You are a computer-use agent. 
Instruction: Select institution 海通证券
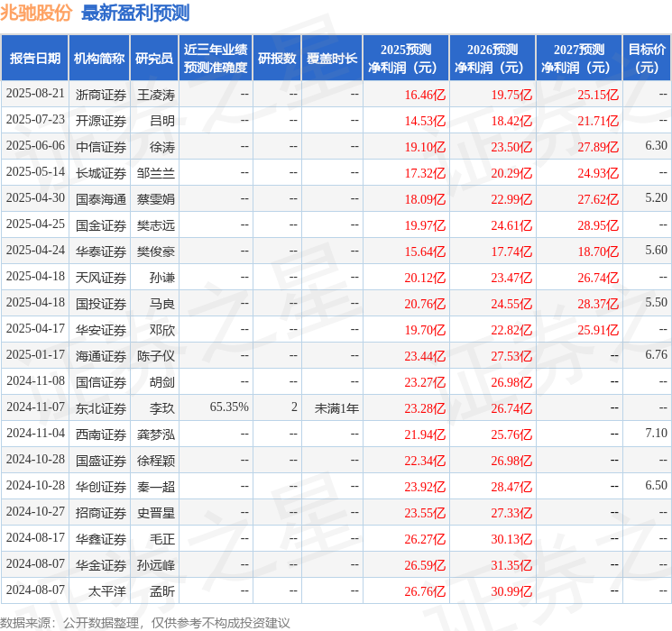click(101, 356)
